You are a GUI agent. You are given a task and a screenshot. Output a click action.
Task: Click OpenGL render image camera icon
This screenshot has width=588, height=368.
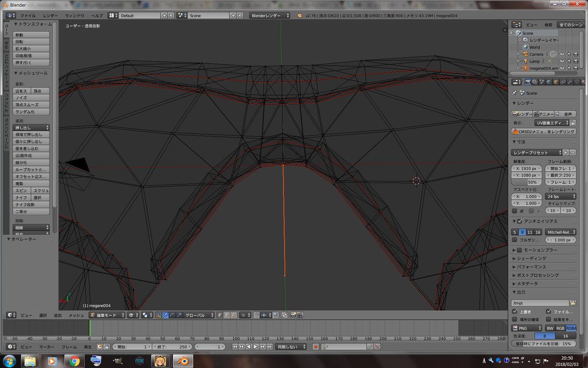(293, 315)
